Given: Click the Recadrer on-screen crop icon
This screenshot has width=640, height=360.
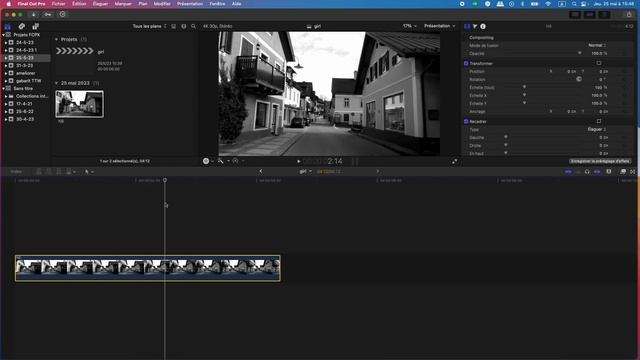Looking at the screenshot, I should pyautogui.click(x=599, y=121).
